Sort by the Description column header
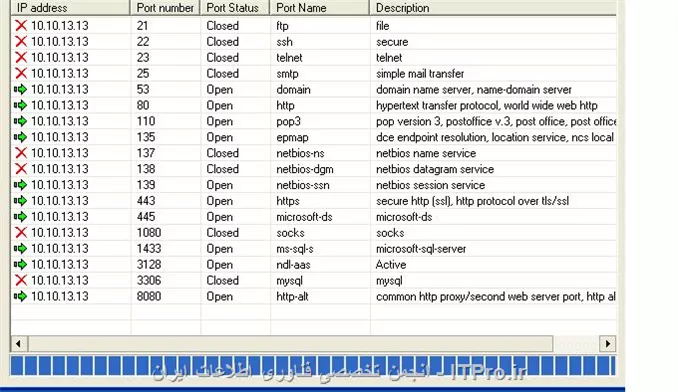The width and height of the screenshot is (678, 392). [x=493, y=8]
